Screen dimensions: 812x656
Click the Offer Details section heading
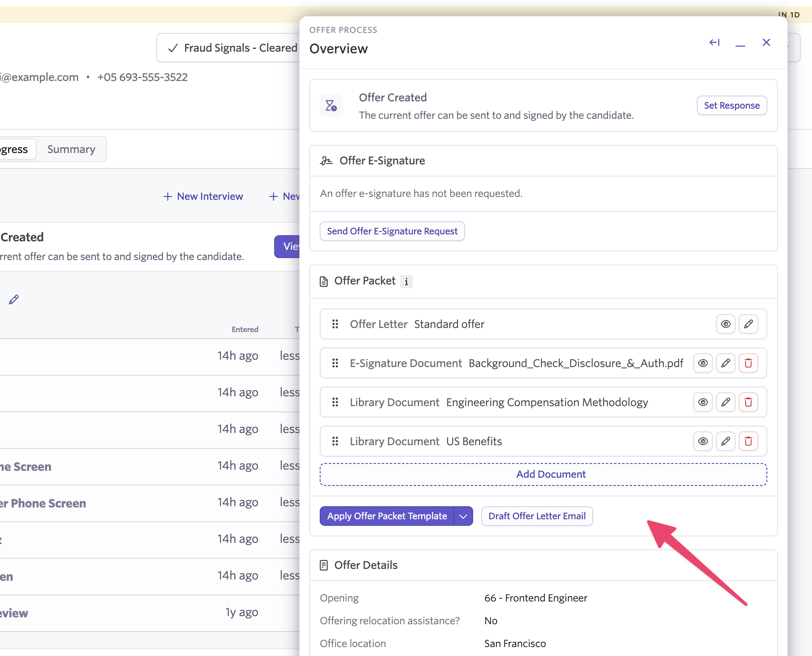click(x=366, y=565)
